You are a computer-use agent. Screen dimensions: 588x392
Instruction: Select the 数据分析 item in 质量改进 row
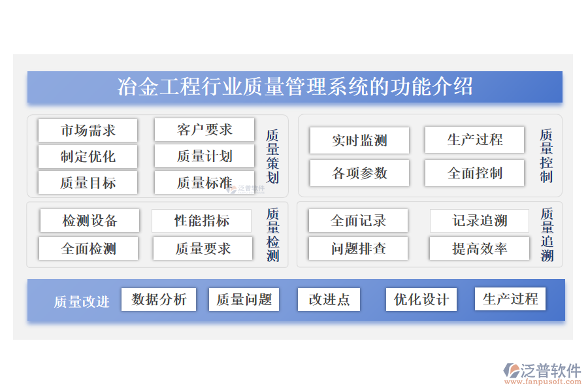click(x=159, y=299)
